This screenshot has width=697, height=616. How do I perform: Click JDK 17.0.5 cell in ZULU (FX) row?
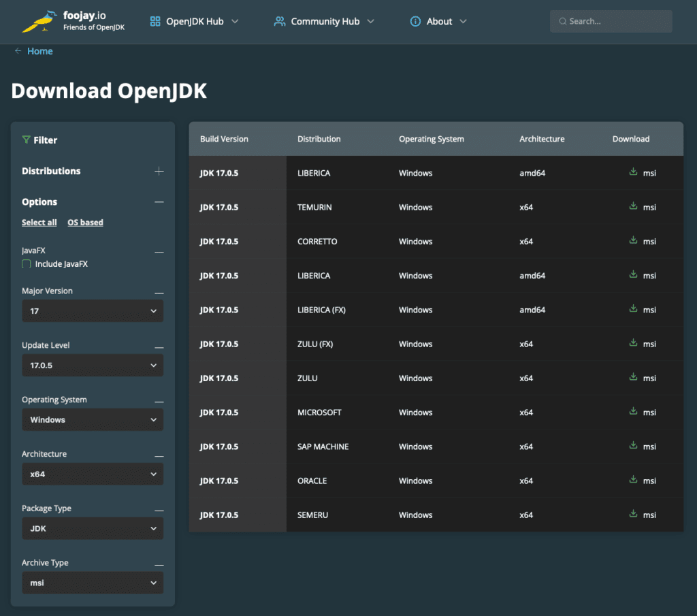point(218,344)
